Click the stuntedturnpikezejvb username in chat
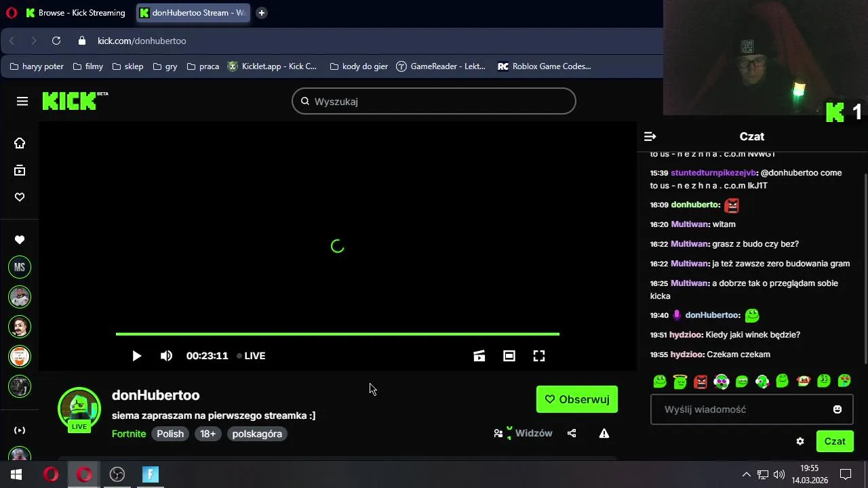 (713, 173)
